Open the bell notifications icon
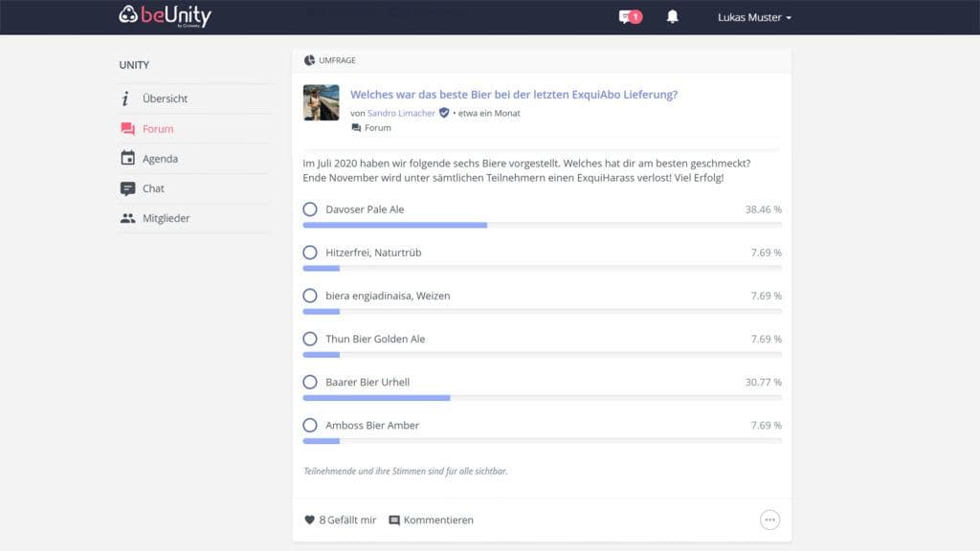 673,17
